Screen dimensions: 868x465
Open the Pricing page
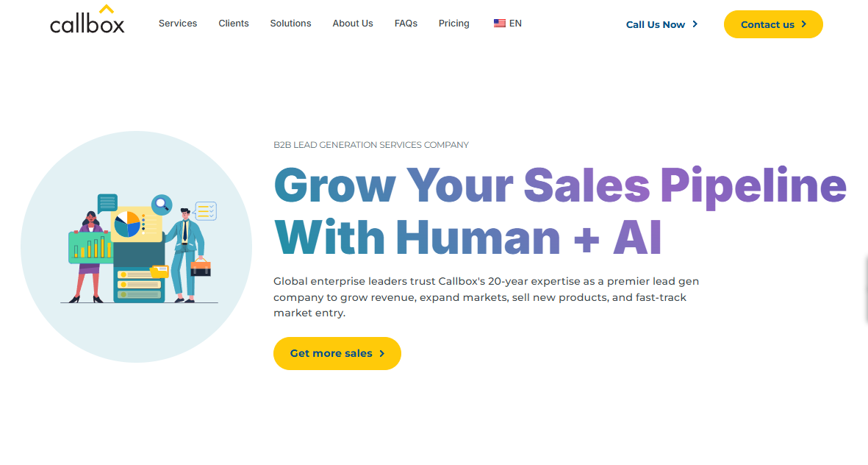[x=454, y=24]
